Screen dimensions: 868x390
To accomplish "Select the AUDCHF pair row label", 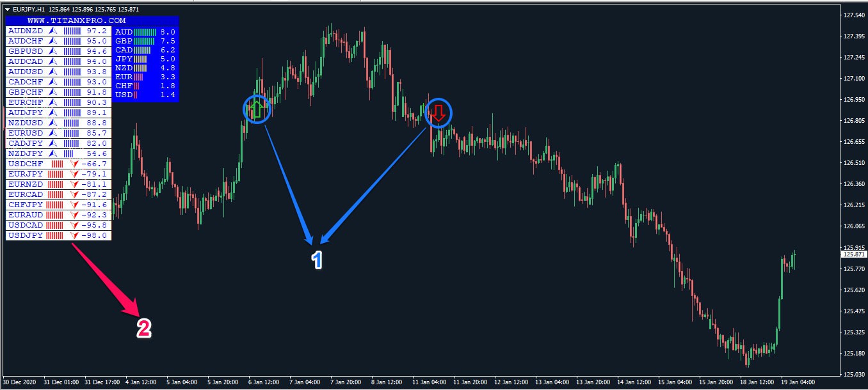I will point(25,41).
